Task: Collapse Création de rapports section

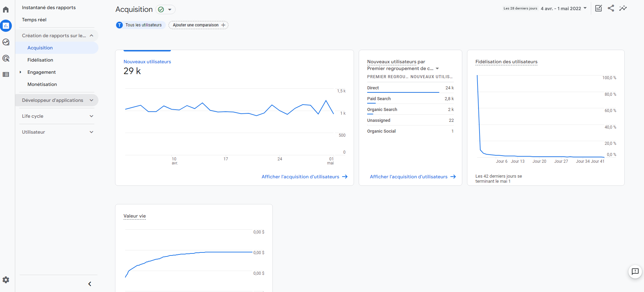Action: pos(57,36)
